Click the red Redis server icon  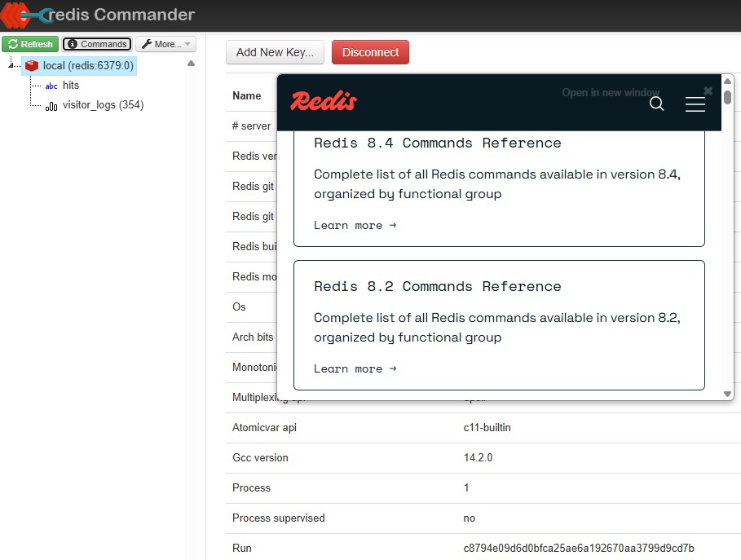click(x=32, y=66)
